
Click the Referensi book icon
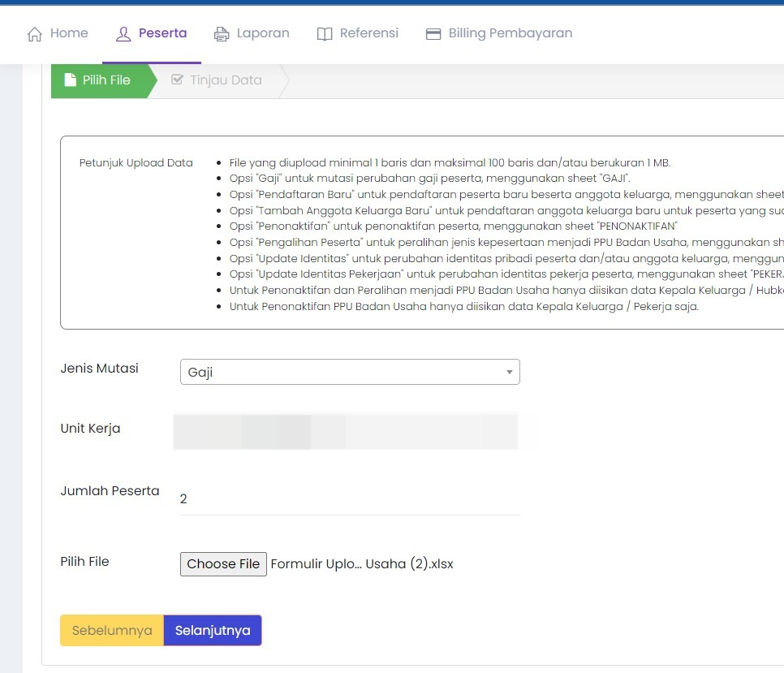pyautogui.click(x=325, y=34)
